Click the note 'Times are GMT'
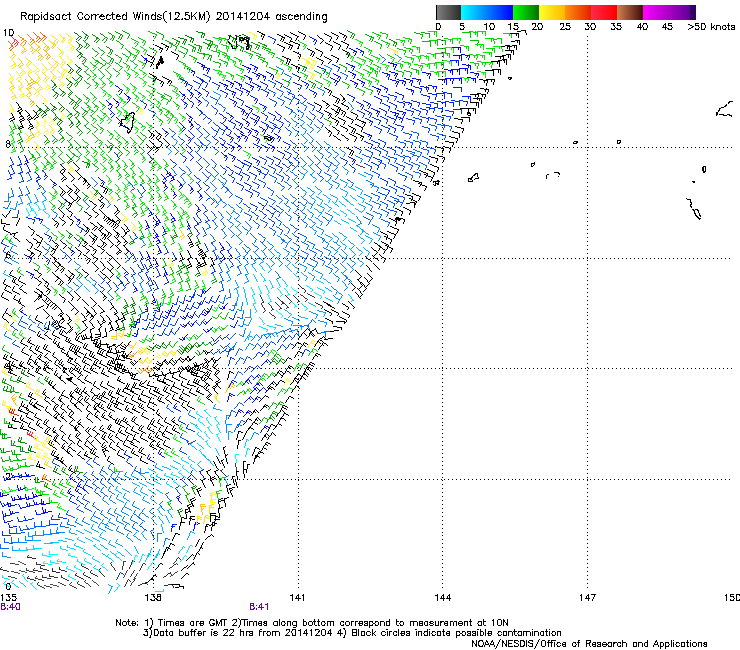The height and width of the screenshot is (650, 740). (193, 623)
